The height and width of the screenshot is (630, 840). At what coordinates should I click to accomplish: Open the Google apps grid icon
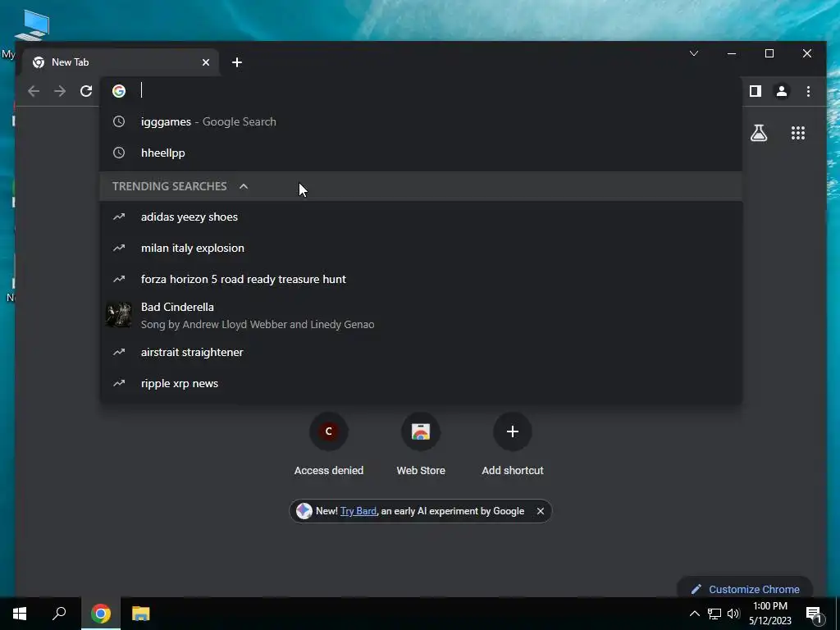pyautogui.click(x=798, y=133)
